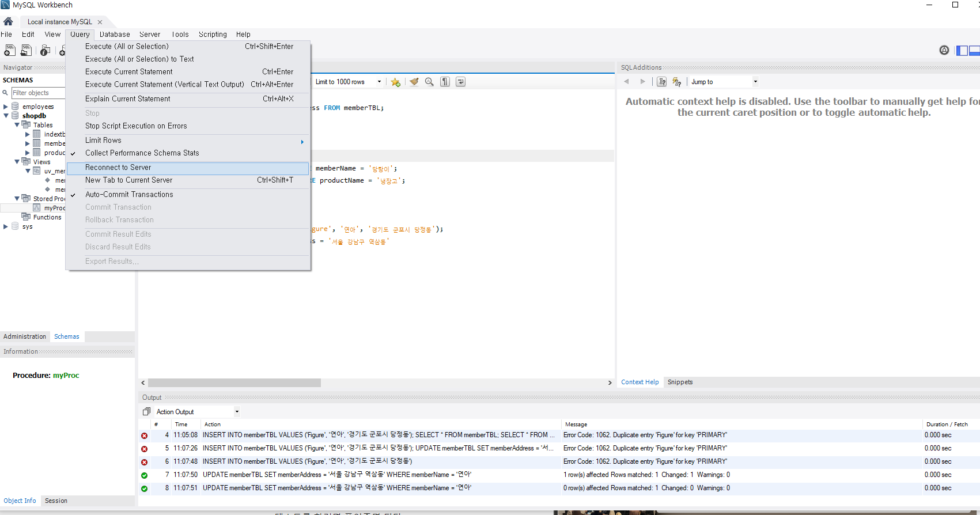This screenshot has height=515, width=980.
Task: Click the editor scroll right arrow
Action: click(x=610, y=383)
